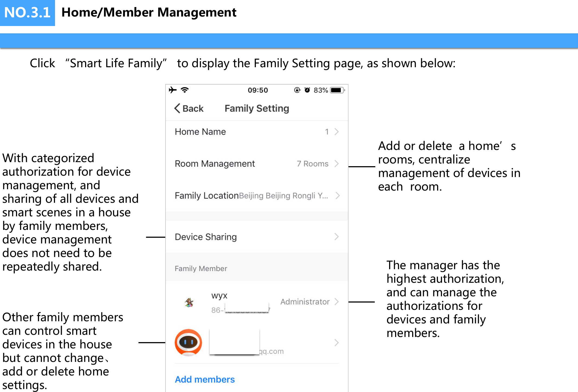
Task: Tap the 83% battery level indicator
Action: (x=321, y=90)
